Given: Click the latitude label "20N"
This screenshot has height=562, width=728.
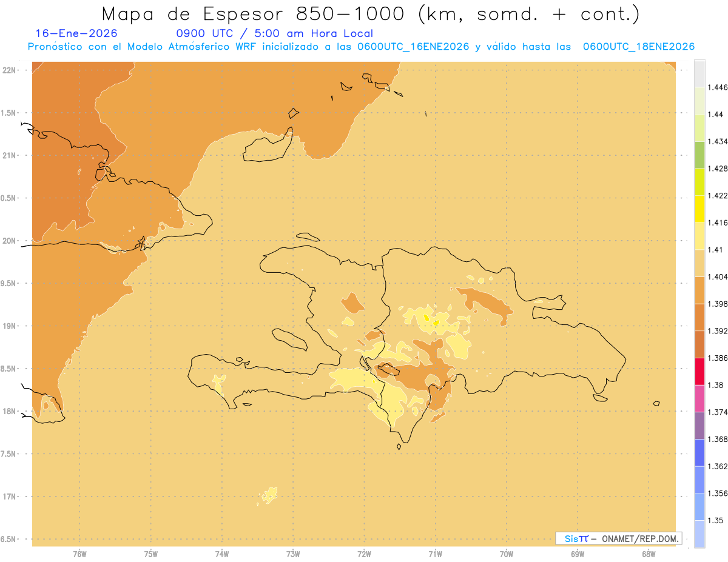Looking at the screenshot, I should pyautogui.click(x=9, y=241).
